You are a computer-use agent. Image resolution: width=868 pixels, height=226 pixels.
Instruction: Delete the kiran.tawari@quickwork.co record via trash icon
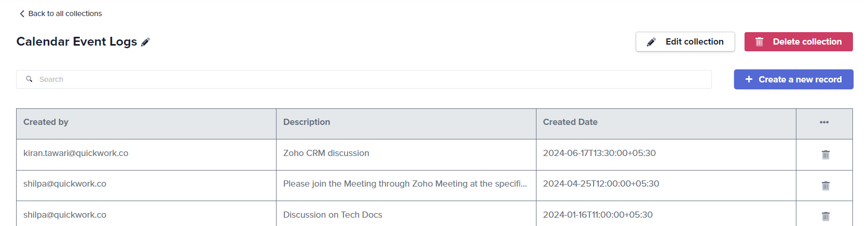pyautogui.click(x=825, y=154)
